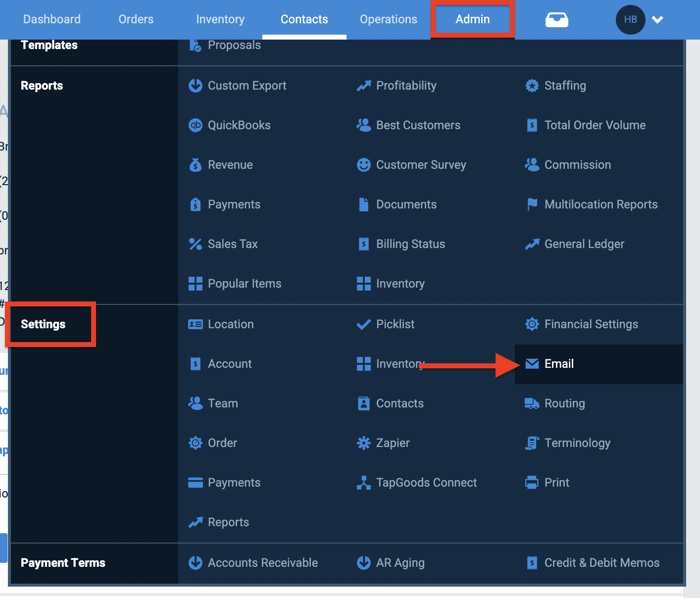The image size is (700, 598).
Task: Click the Print printer icon
Action: click(532, 483)
